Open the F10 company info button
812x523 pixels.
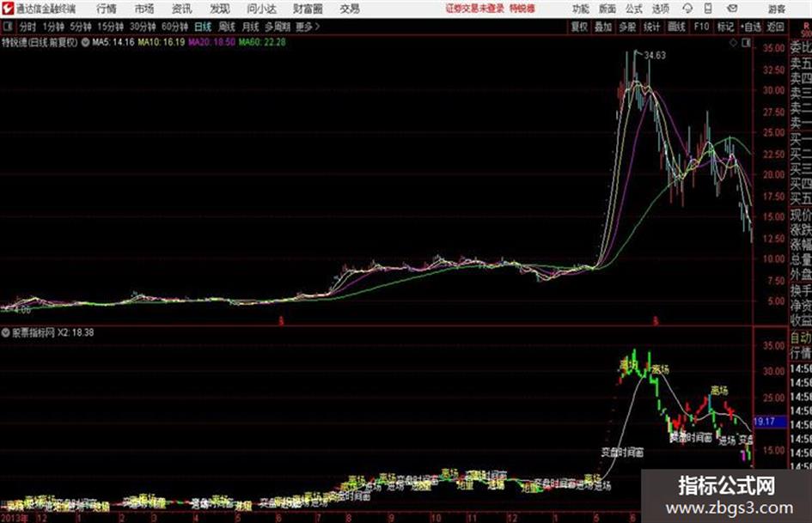(x=701, y=27)
